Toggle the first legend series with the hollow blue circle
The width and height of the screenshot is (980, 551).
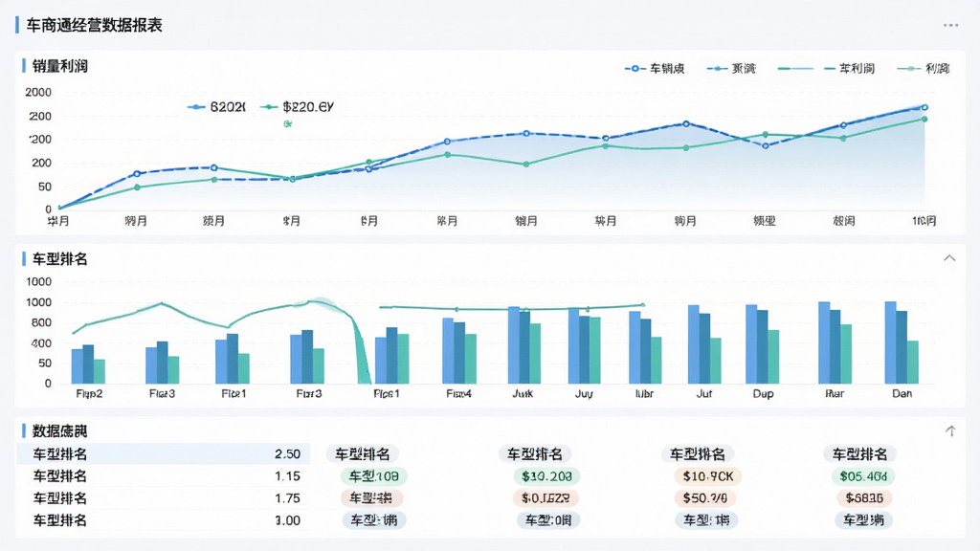655,68
